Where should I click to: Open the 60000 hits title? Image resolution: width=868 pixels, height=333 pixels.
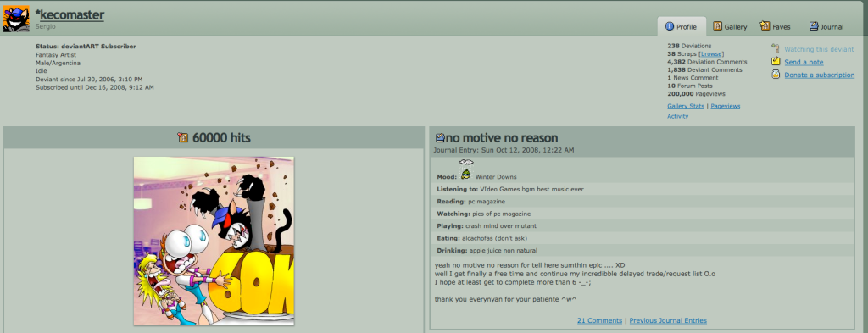(221, 138)
